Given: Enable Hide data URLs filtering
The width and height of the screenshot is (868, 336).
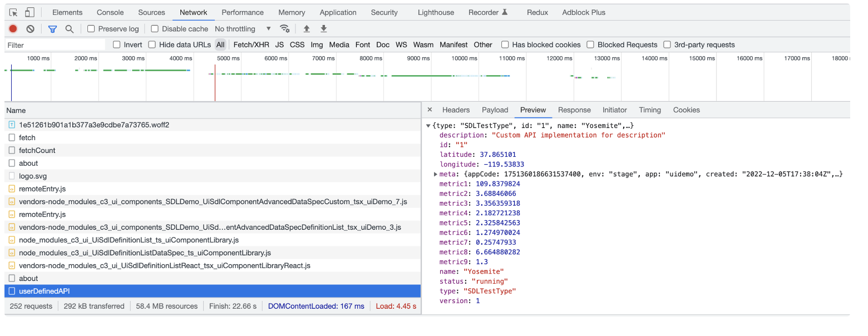Looking at the screenshot, I should [x=151, y=45].
